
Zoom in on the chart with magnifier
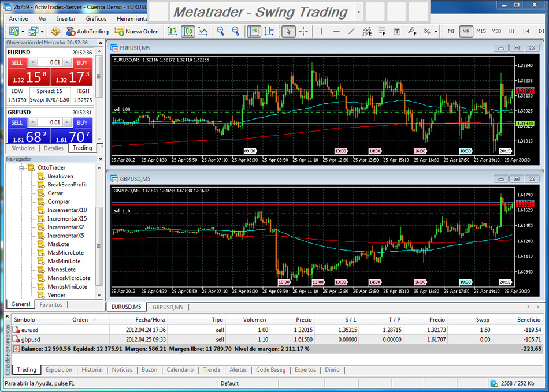(x=220, y=31)
